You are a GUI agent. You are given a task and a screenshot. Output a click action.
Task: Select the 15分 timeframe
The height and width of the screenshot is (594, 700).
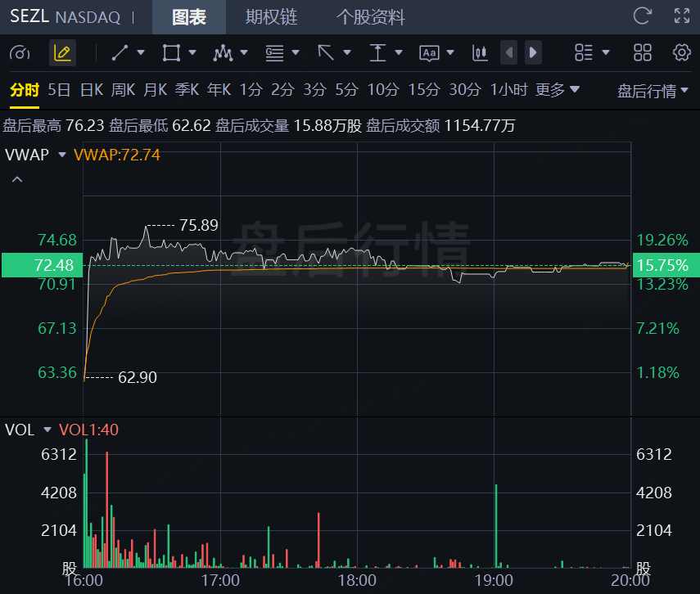[424, 90]
